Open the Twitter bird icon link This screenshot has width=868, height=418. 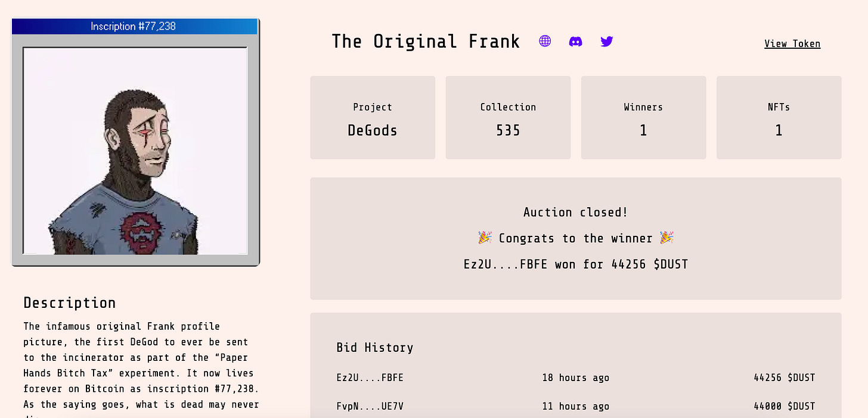[607, 41]
